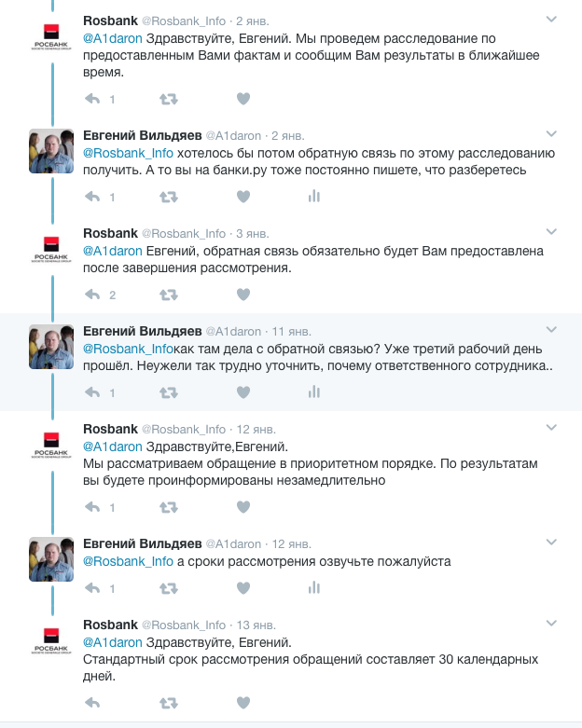Open more-options chevron on highlighted 11 Jan tweet
This screenshot has height=728, width=582.
tap(551, 330)
